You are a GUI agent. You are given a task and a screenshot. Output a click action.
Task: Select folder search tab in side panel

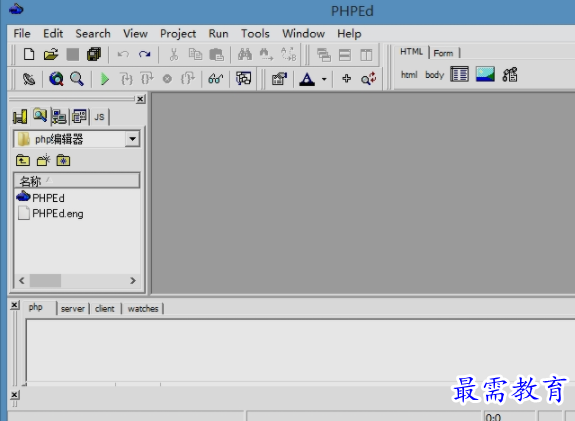(40, 116)
